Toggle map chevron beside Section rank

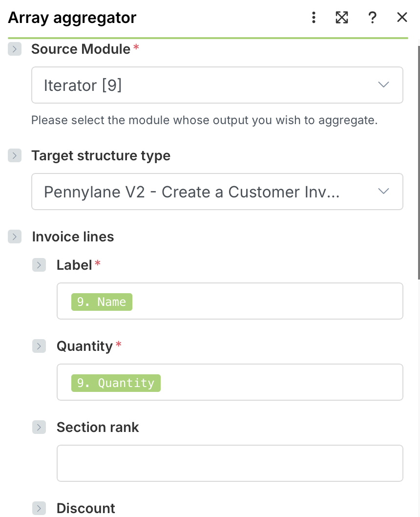[x=39, y=428]
